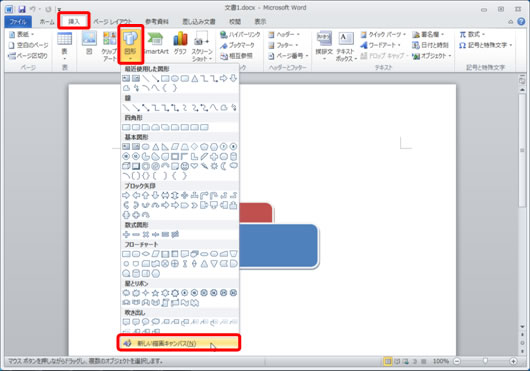This screenshot has height=371, width=530.
Task: Switch to Full Screen Reading view
Action: 397,362
